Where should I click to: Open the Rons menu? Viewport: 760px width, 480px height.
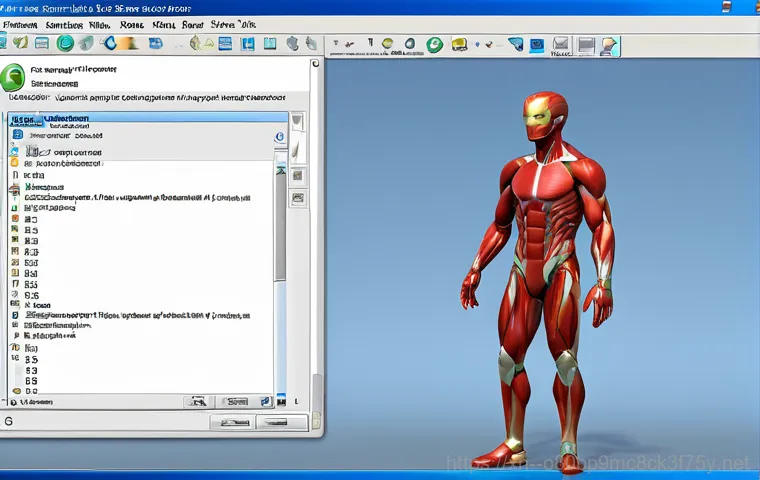[x=131, y=25]
